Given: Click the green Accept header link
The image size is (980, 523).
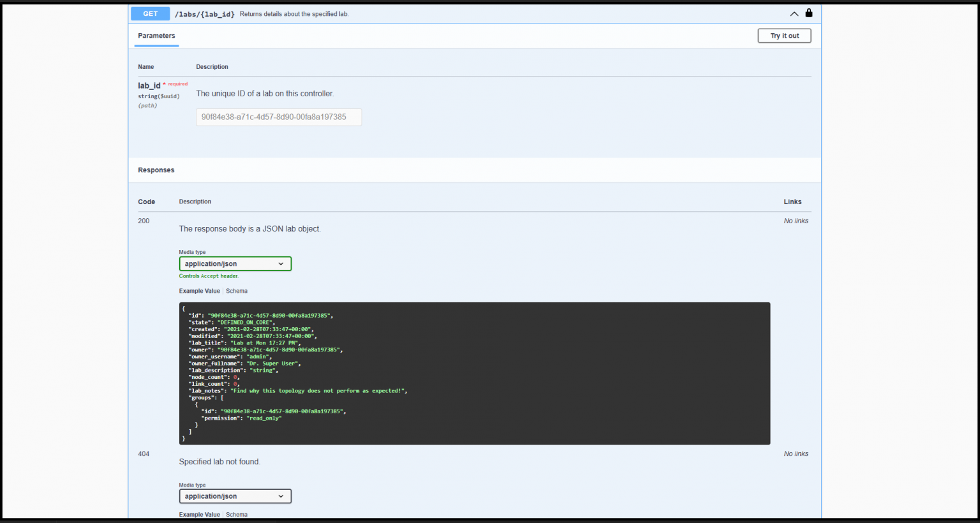Looking at the screenshot, I should 210,276.
